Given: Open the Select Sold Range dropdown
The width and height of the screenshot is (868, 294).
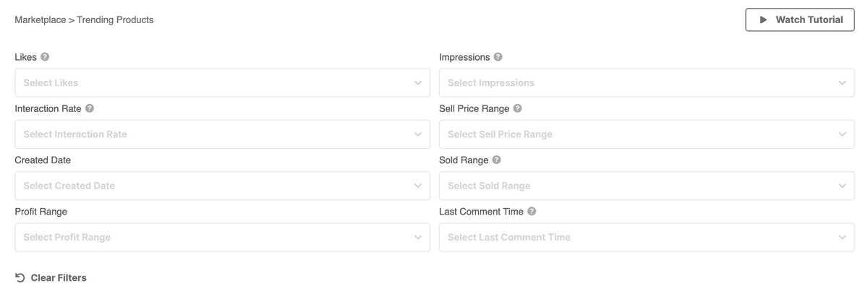Looking at the screenshot, I should [646, 186].
